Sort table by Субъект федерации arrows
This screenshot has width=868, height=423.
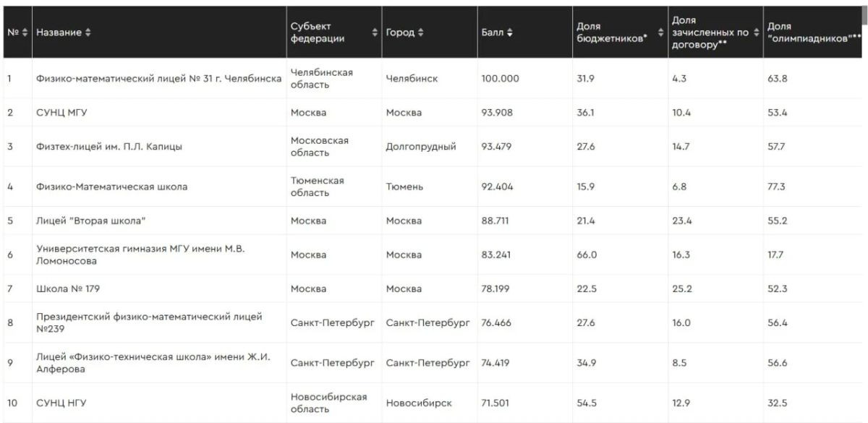[x=375, y=33]
